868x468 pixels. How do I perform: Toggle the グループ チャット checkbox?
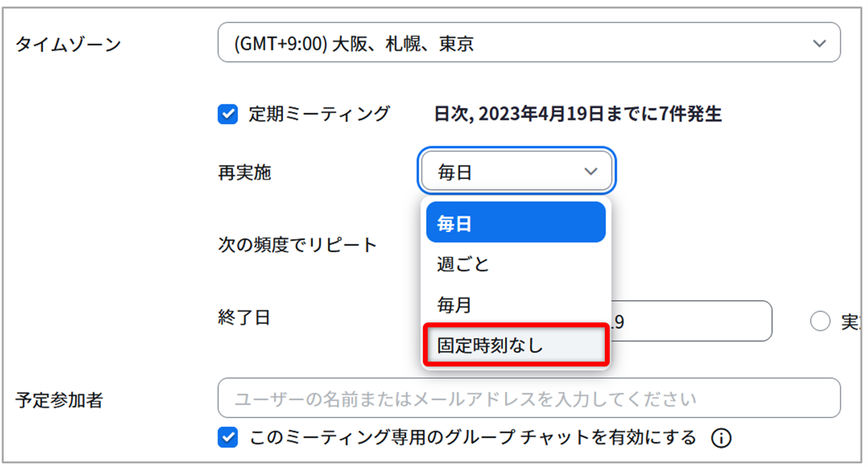pos(228,437)
